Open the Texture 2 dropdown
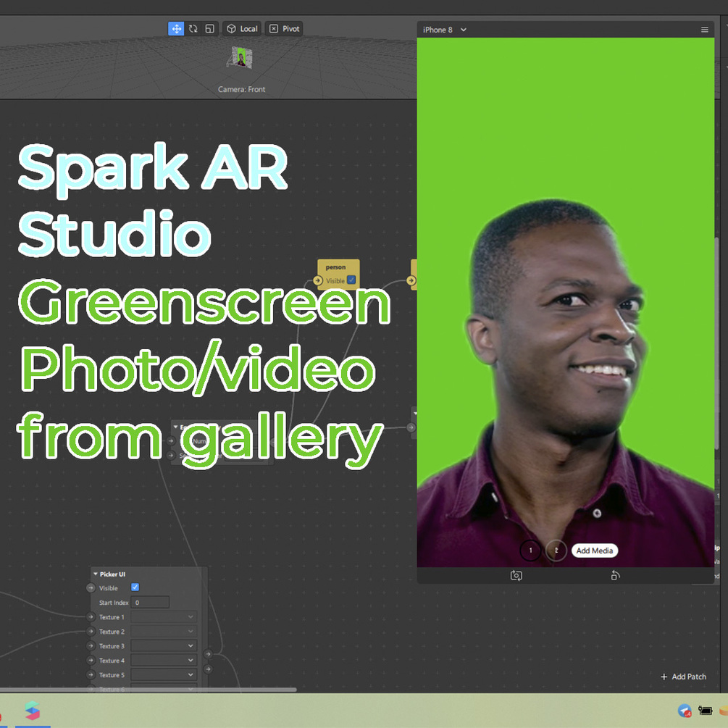The width and height of the screenshot is (728, 728). pos(164,632)
